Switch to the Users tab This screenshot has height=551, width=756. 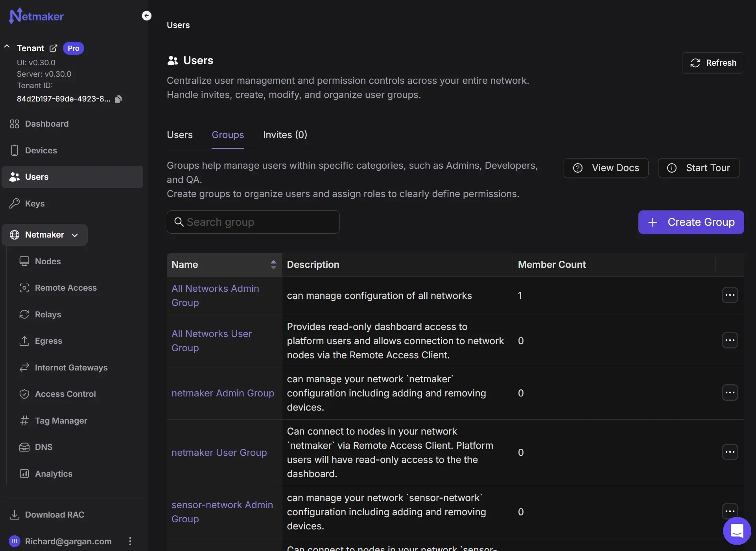tap(179, 135)
